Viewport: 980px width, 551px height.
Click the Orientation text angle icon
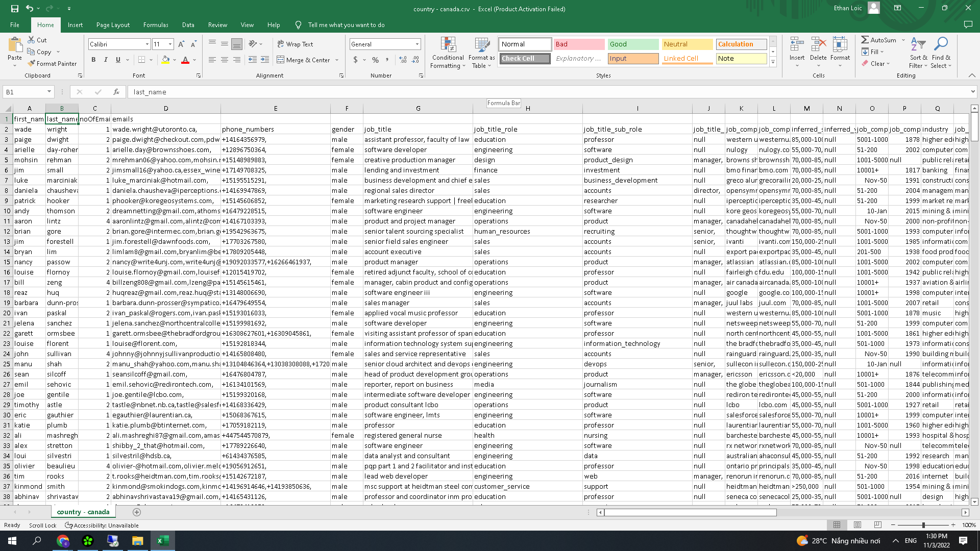253,44
